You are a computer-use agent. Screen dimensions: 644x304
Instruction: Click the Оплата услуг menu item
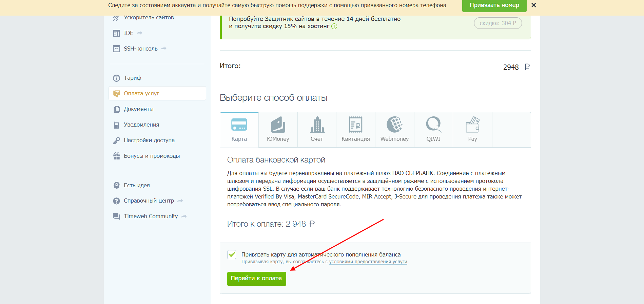(157, 93)
